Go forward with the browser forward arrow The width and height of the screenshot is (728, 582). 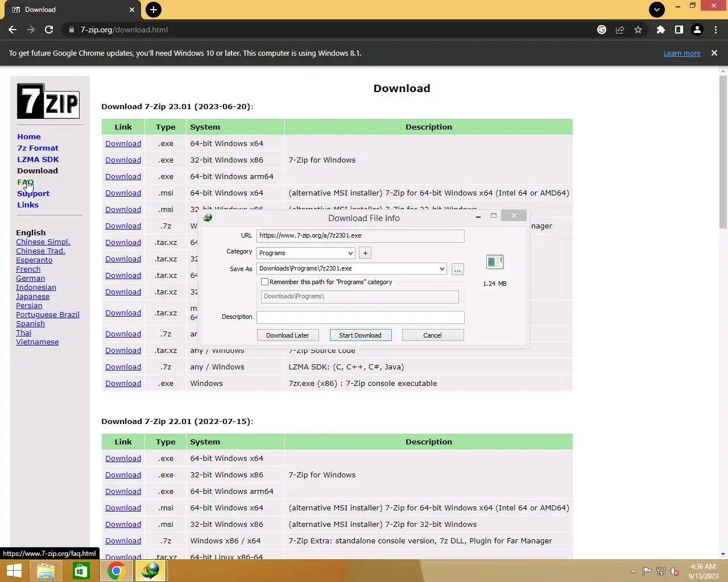31,30
